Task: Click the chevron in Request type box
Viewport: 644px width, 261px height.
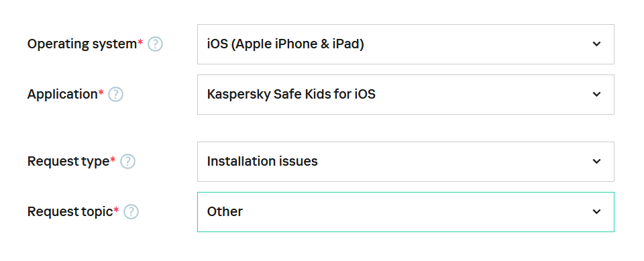Action: [597, 162]
